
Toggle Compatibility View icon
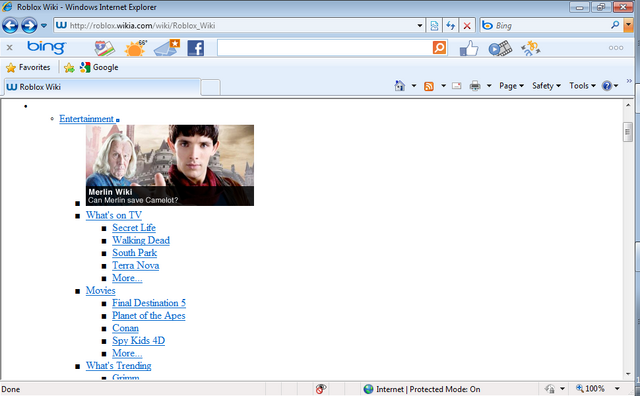(434, 26)
